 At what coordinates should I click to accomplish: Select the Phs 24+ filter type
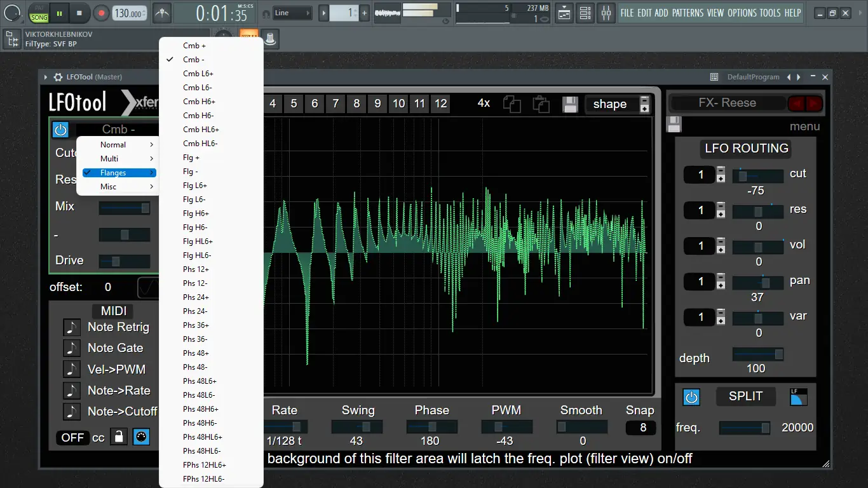[x=196, y=297]
